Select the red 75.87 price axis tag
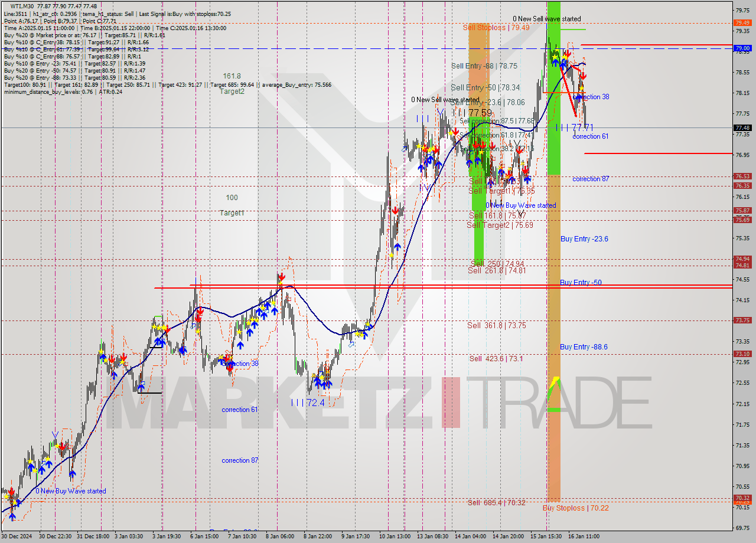This screenshot has width=756, height=543. (x=742, y=210)
